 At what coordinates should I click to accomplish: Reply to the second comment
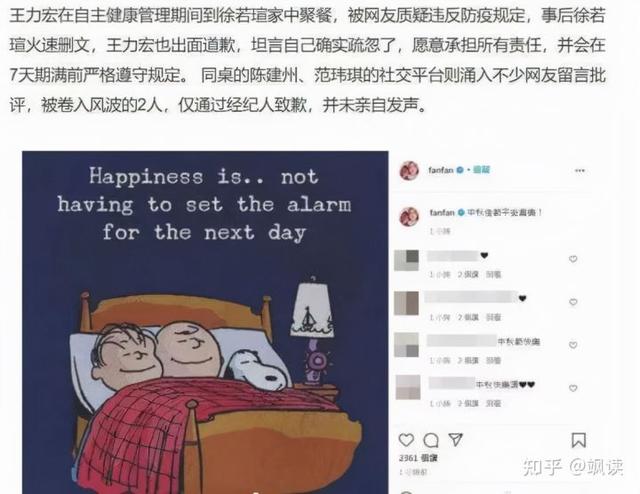pos(493,317)
